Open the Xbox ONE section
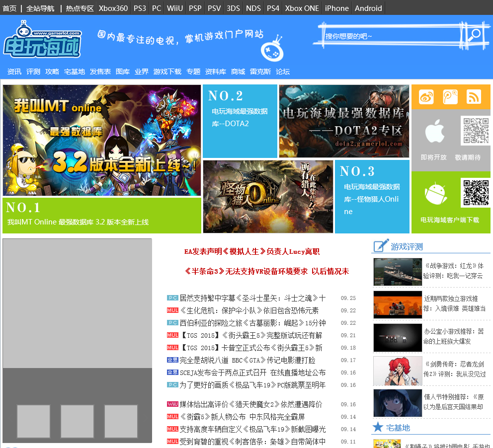 [x=302, y=8]
